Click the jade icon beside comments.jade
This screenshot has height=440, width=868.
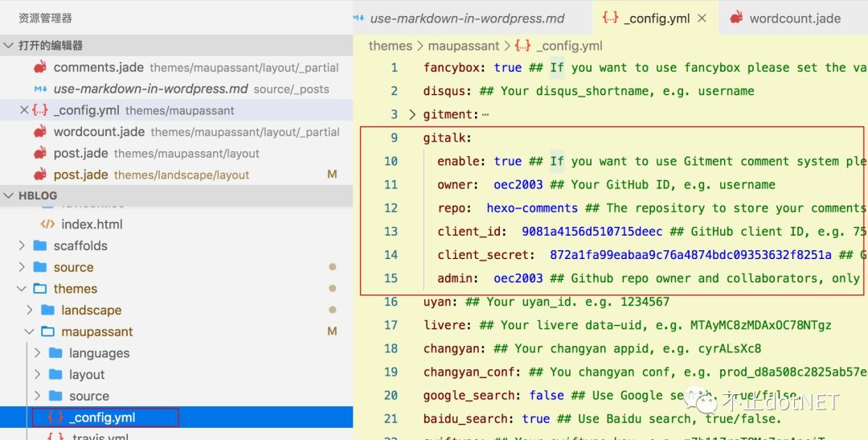(x=40, y=68)
